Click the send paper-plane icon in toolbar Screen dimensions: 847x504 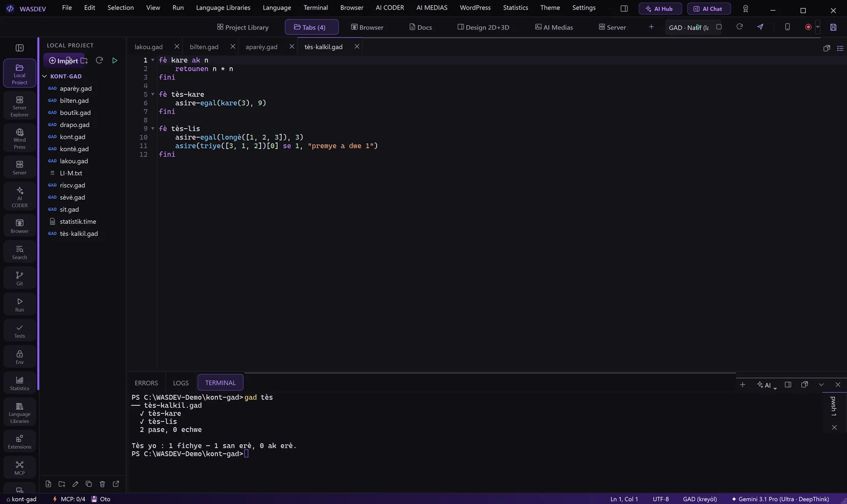click(x=760, y=27)
